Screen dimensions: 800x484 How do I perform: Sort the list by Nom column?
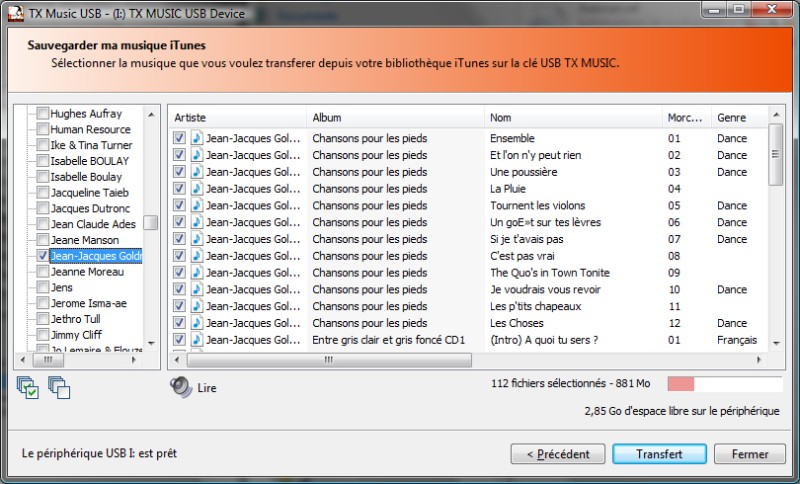[x=573, y=117]
